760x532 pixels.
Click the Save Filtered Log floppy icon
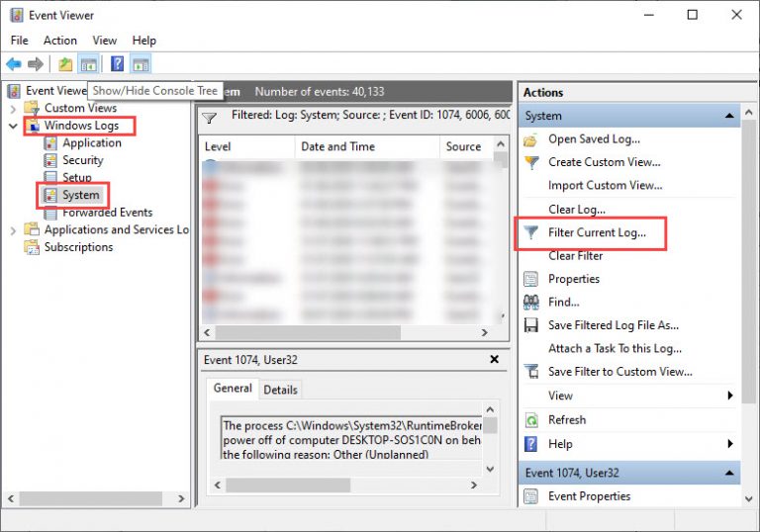pyautogui.click(x=531, y=325)
